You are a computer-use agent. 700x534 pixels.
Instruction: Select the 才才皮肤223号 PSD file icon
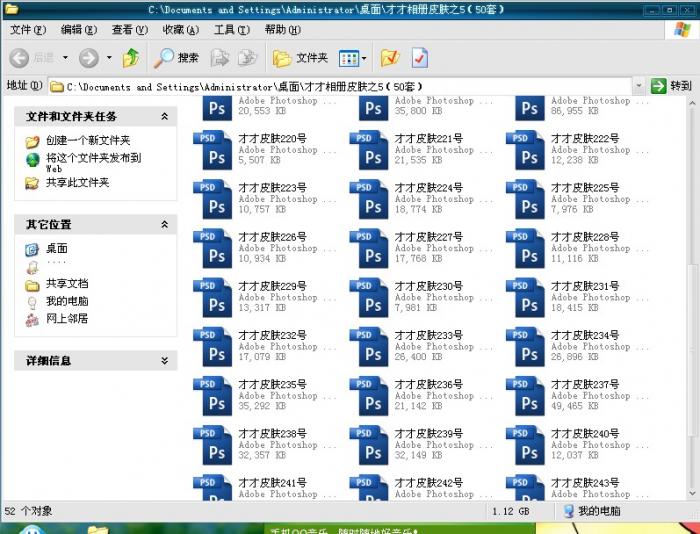[212, 199]
